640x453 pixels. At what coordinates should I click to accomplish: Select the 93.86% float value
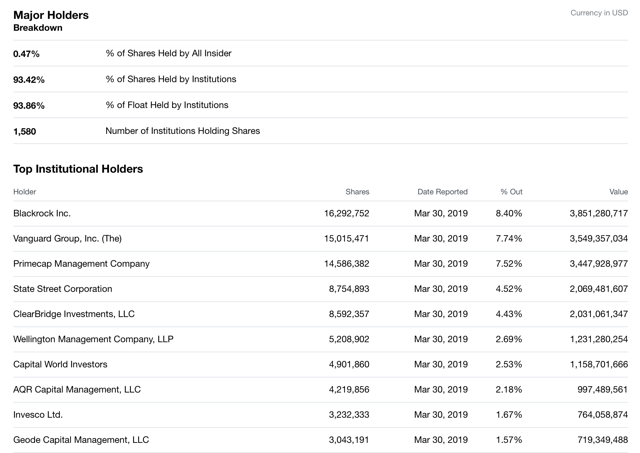(x=29, y=106)
